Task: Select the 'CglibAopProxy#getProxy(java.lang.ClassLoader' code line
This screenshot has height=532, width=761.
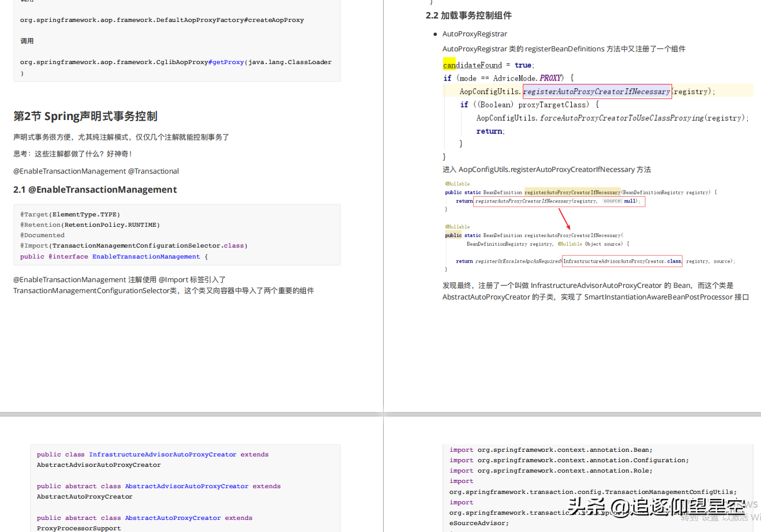Action: tap(176, 62)
